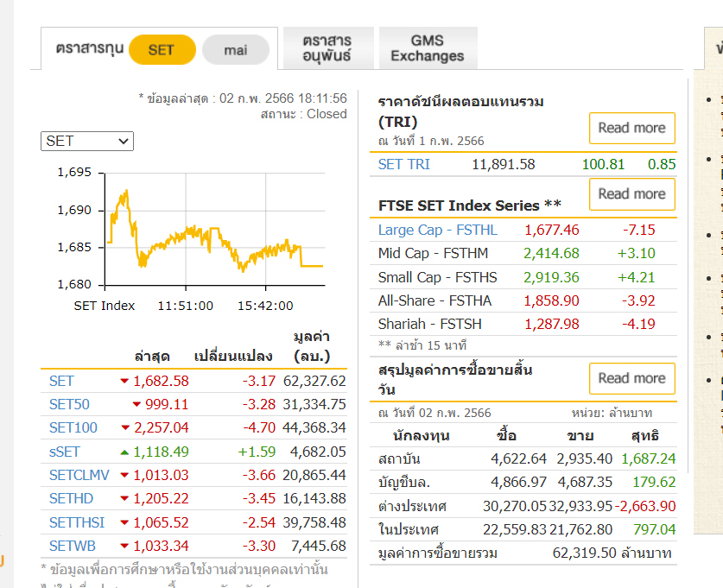
Task: Open the SET index link in the table
Action: point(61,381)
